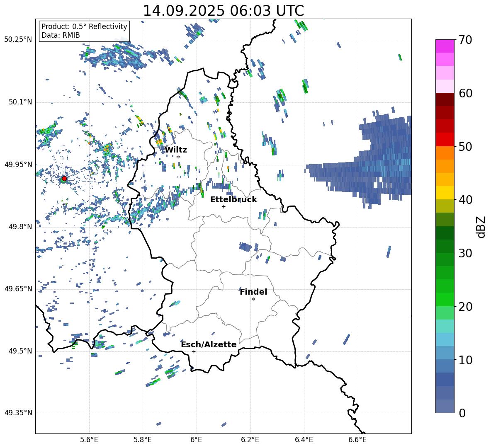The image size is (491, 448).
Task: Click the 6.2°E longitude label
Action: tap(250, 440)
